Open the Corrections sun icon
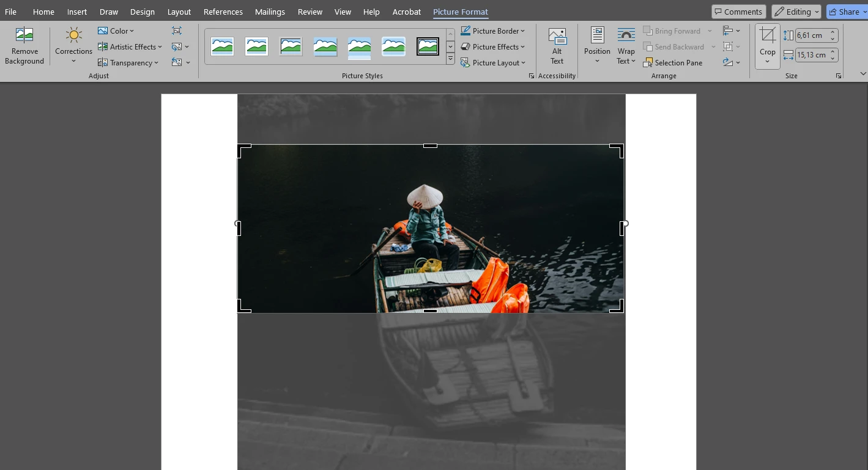The image size is (868, 470). (x=73, y=35)
